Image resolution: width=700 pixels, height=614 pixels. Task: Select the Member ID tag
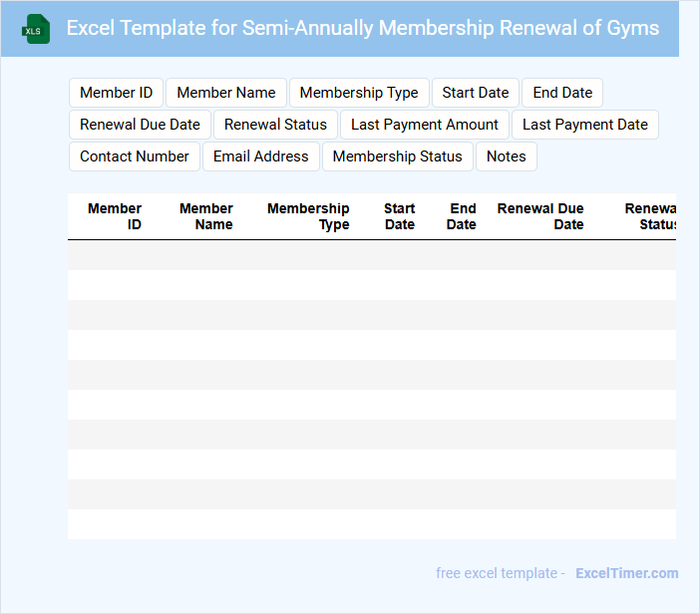point(116,93)
